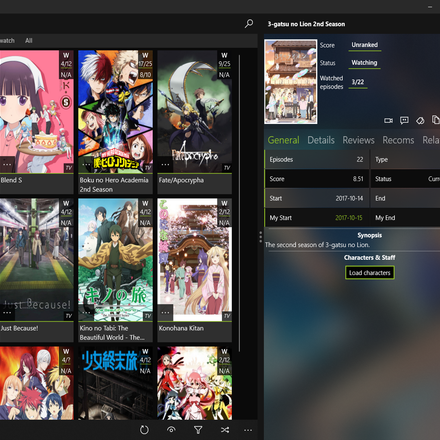Open the Just Because! card ellipsis menu
Viewport: 440px width, 440px height.
pyautogui.click(x=7, y=313)
